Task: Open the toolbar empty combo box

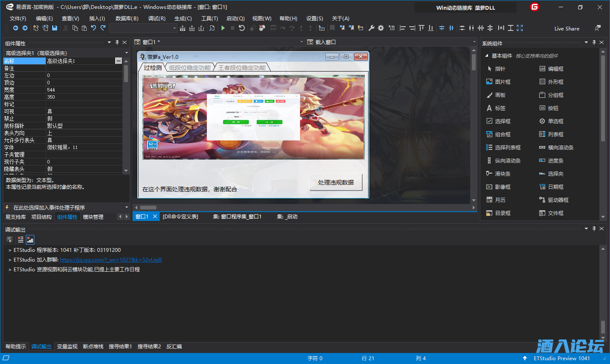Action: tap(143, 28)
